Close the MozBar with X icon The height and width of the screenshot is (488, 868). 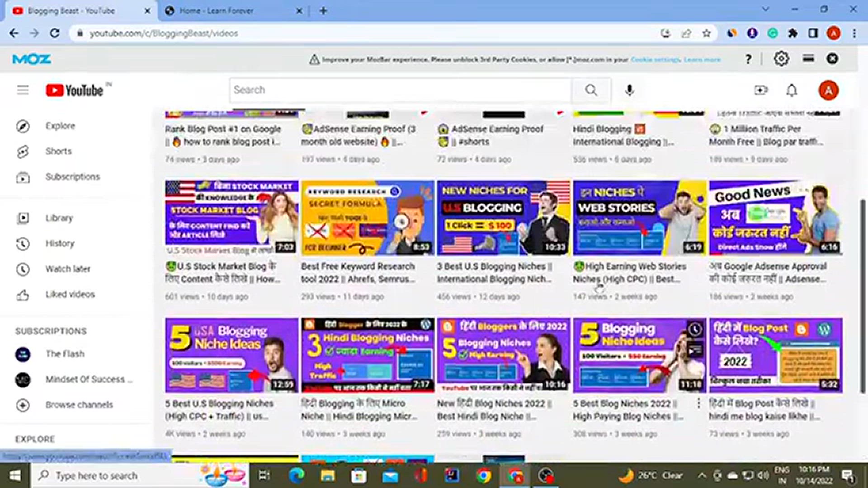coord(832,59)
